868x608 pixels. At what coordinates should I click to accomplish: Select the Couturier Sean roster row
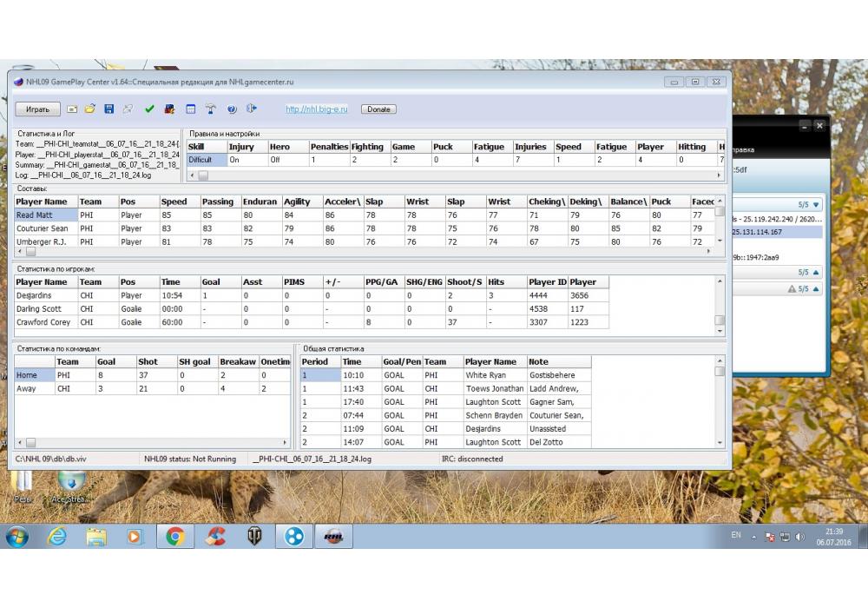[42, 228]
